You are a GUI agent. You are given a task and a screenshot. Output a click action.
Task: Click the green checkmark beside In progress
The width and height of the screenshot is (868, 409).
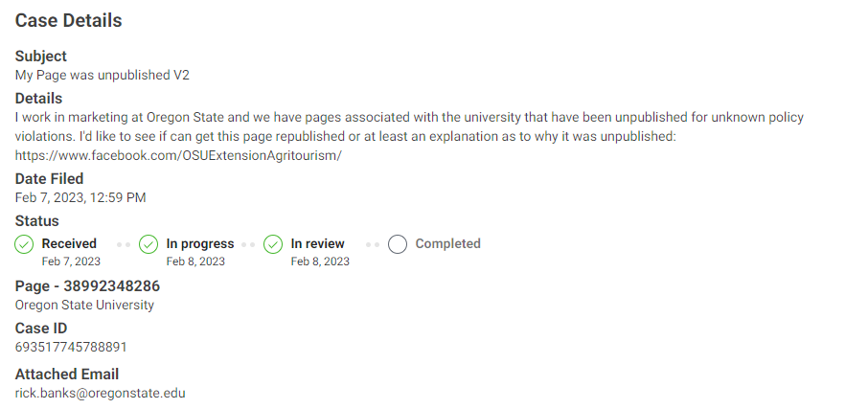click(148, 244)
